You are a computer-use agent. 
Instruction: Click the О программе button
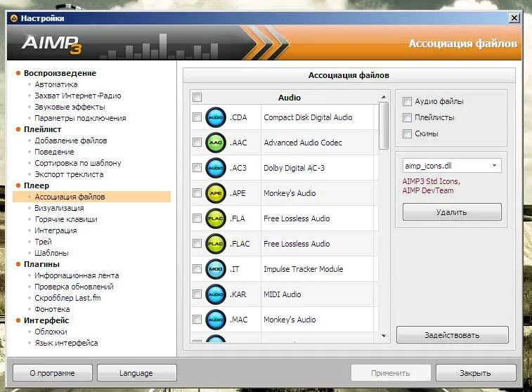[53, 373]
